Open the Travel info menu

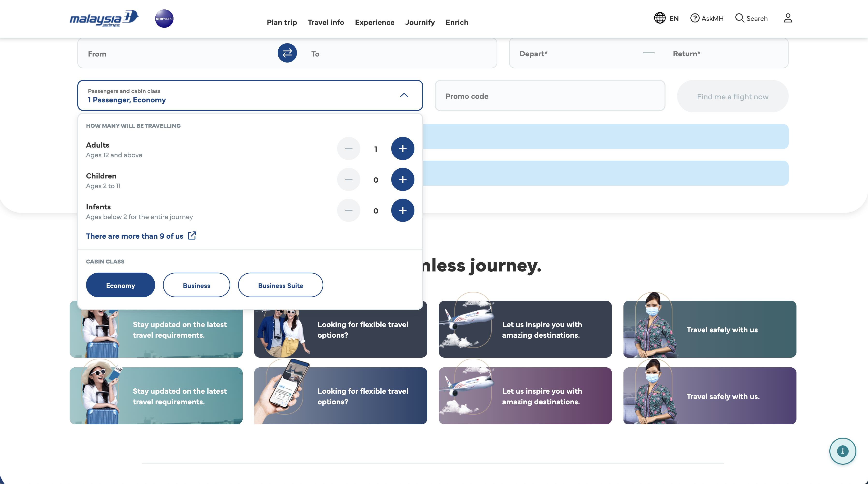(326, 22)
